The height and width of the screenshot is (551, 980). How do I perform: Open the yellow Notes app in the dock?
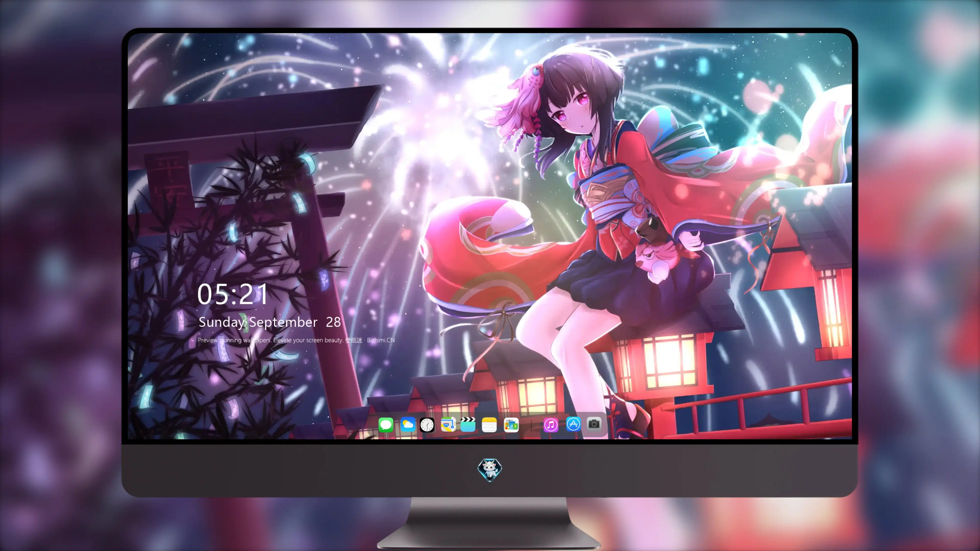(489, 425)
